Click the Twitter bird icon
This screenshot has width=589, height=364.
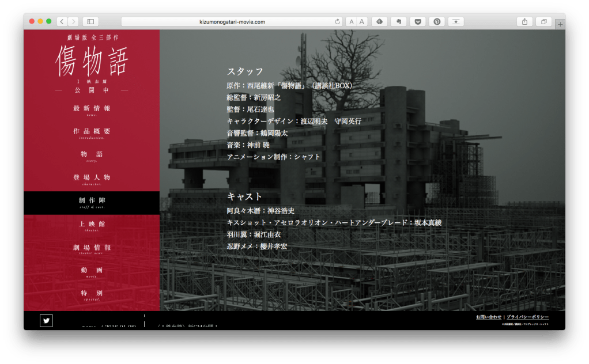[x=46, y=321]
